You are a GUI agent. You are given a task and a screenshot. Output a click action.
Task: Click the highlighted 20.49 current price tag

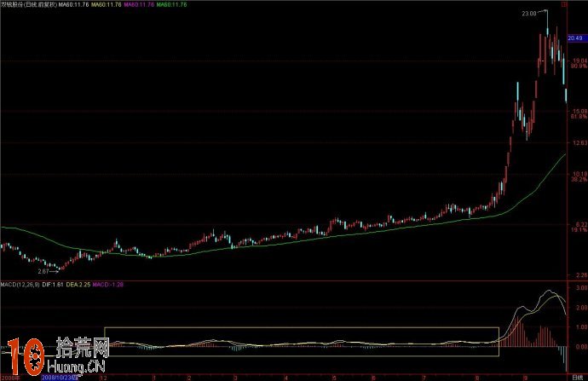click(x=577, y=38)
